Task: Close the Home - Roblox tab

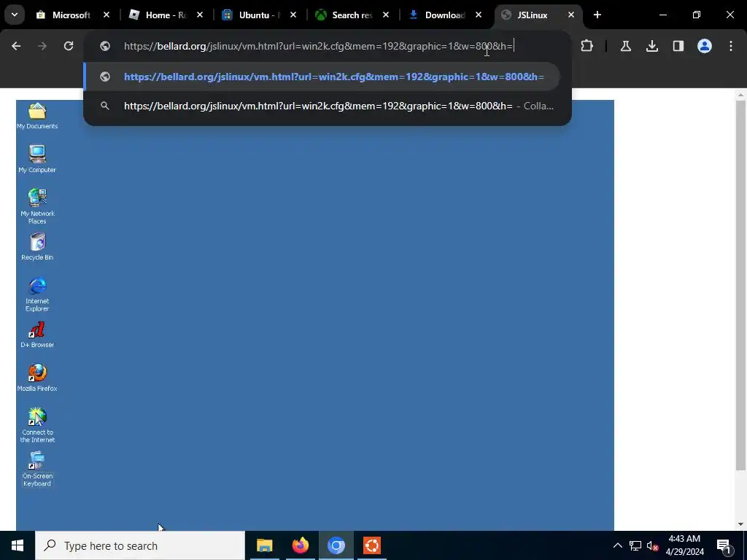Action: tap(200, 15)
